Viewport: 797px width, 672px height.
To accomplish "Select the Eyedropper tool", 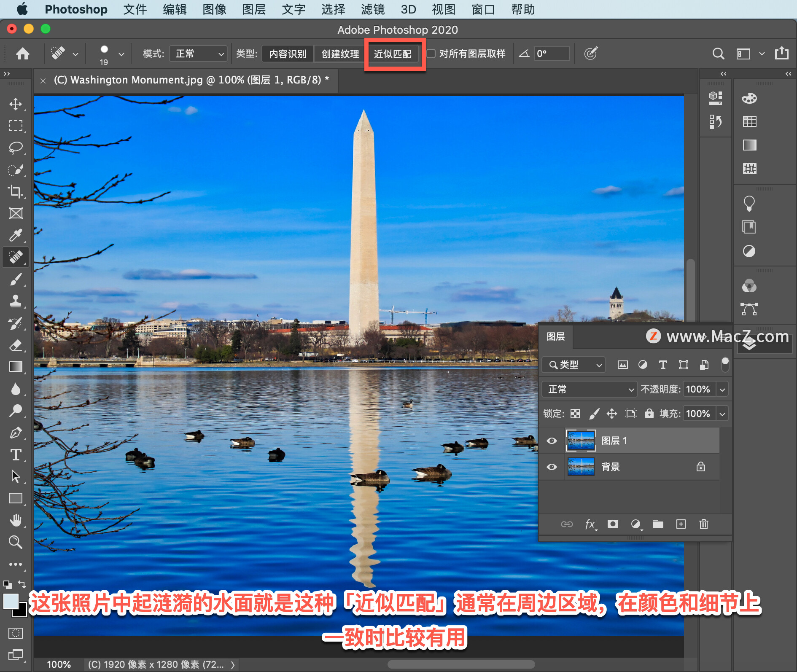I will [x=16, y=235].
